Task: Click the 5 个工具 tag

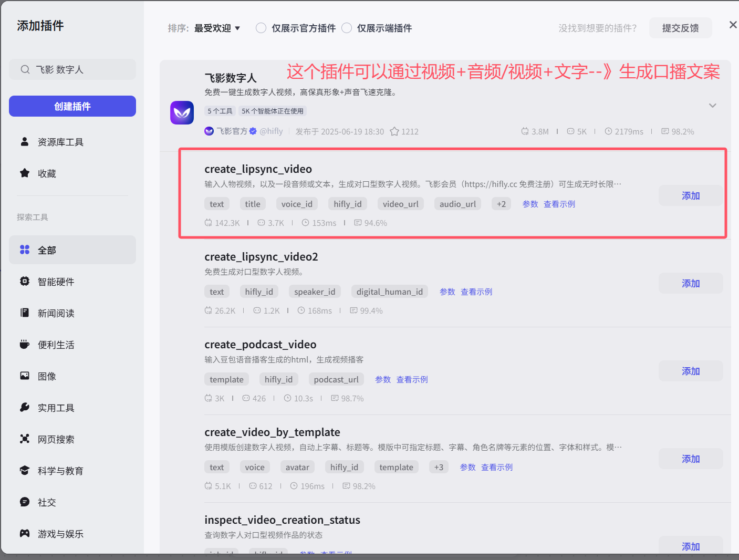Action: coord(220,111)
